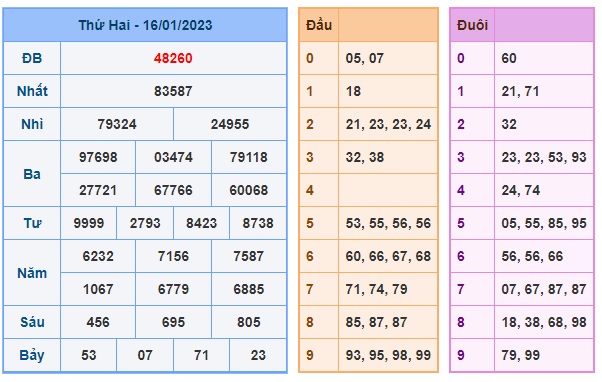Click the Đầu column header
The height and width of the screenshot is (382, 602).
(319, 25)
